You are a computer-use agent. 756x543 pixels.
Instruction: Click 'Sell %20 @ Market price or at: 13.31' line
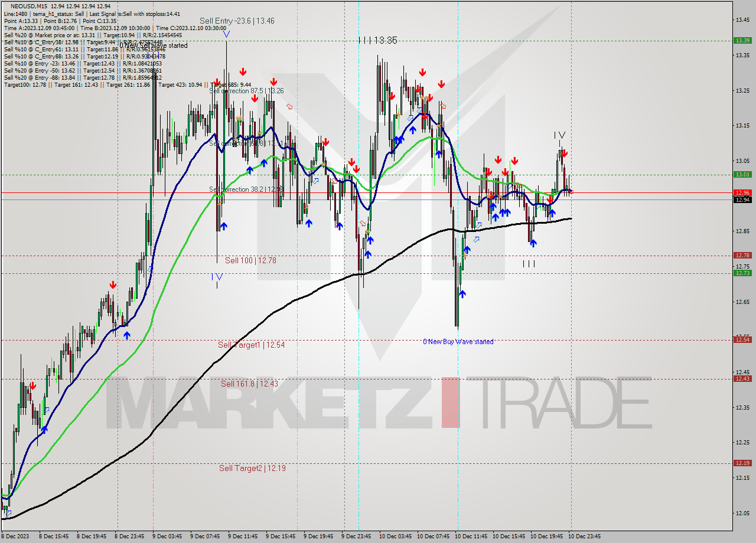click(93, 35)
